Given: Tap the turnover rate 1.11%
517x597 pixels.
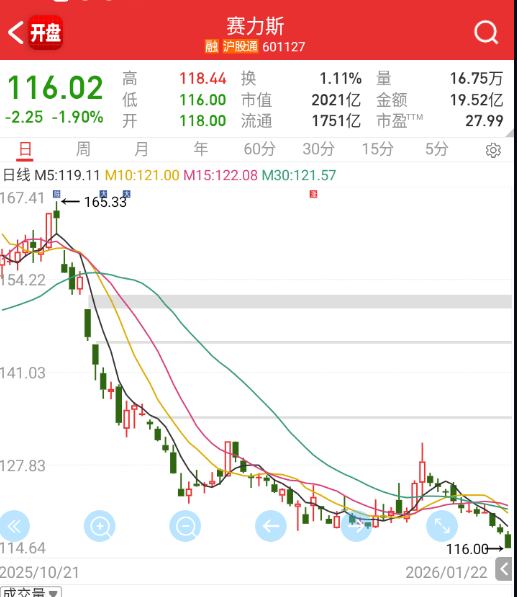Looking at the screenshot, I should [340, 78].
